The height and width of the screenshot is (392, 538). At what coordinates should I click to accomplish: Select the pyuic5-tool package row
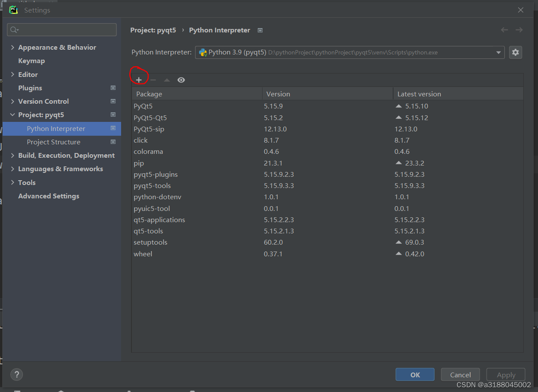pyautogui.click(x=327, y=208)
